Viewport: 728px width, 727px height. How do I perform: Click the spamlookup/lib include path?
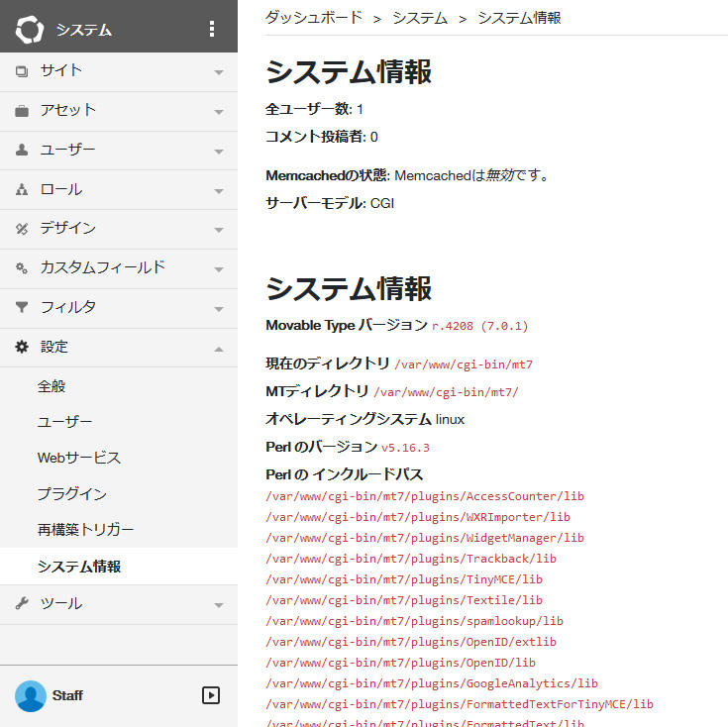pos(415,621)
